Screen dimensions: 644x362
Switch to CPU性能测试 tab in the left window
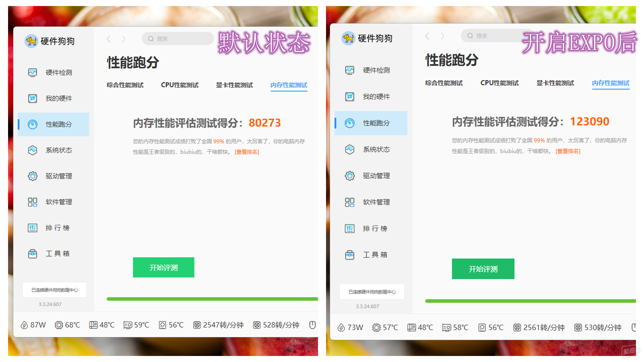[x=179, y=85]
